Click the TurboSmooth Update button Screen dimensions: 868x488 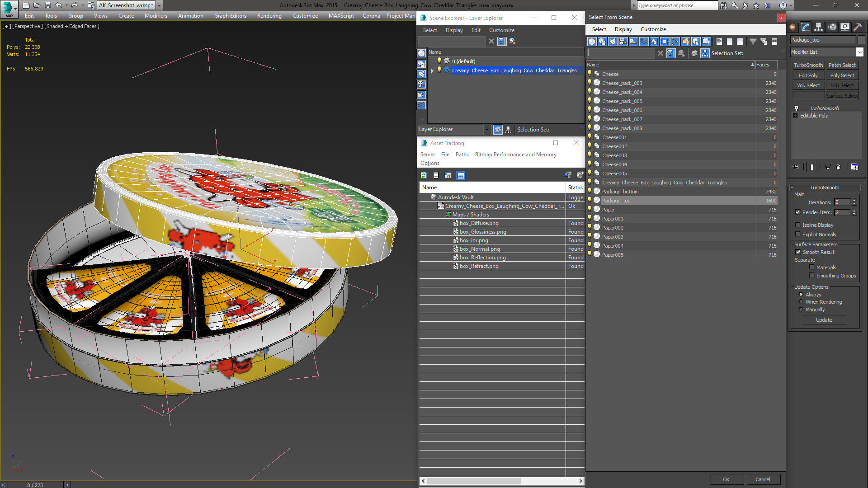824,320
